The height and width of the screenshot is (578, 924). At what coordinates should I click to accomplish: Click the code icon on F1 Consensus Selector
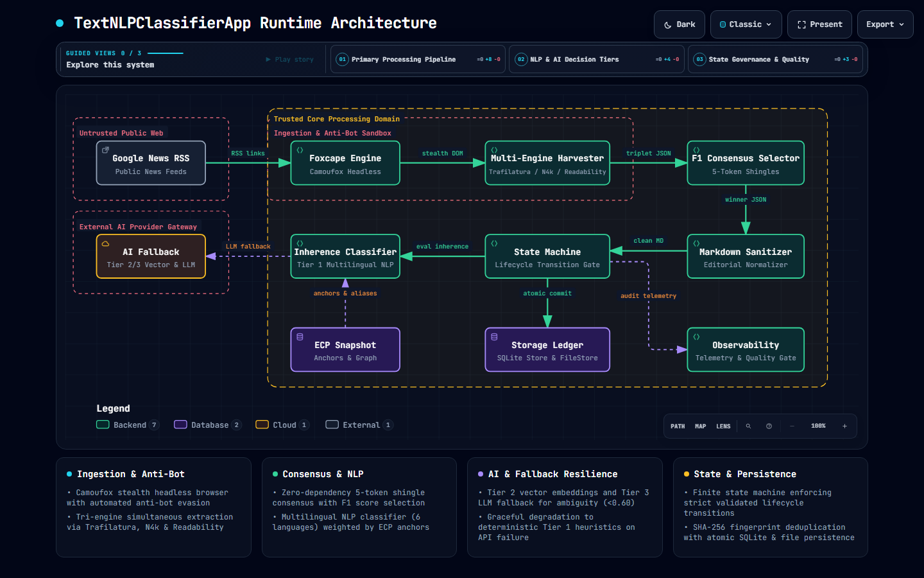point(696,150)
